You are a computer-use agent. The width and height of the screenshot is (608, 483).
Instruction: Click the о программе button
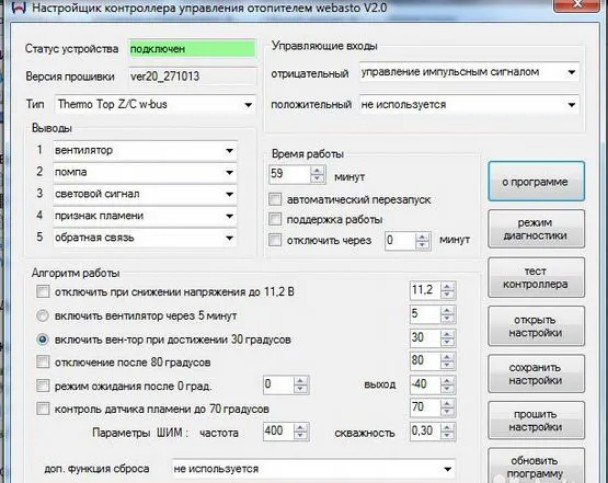[x=536, y=181]
